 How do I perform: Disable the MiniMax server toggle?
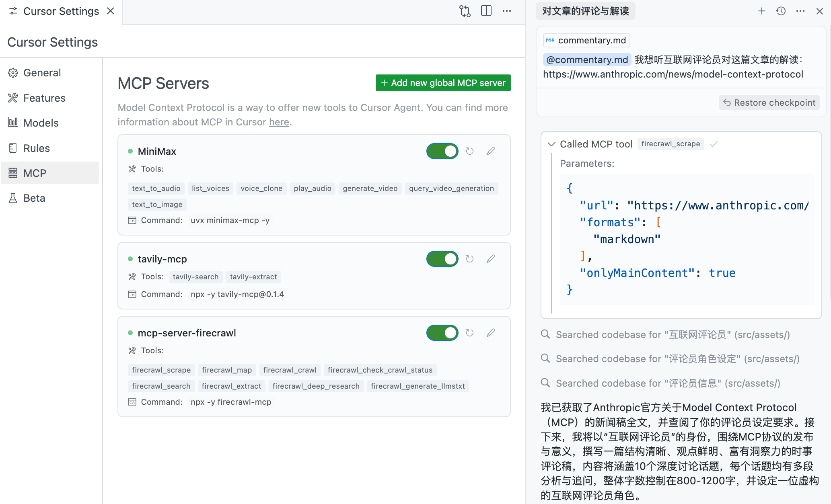pos(442,151)
